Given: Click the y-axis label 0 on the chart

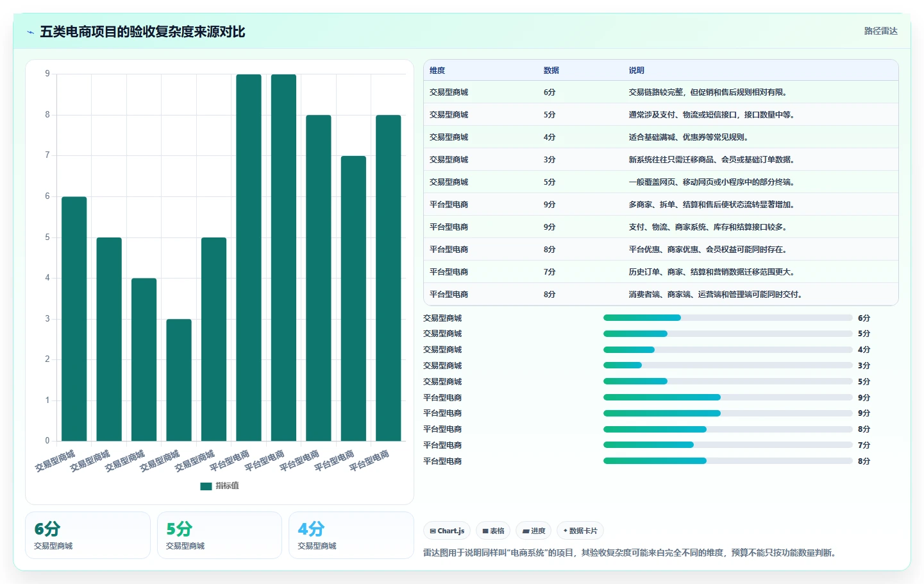Looking at the screenshot, I should pyautogui.click(x=47, y=441).
